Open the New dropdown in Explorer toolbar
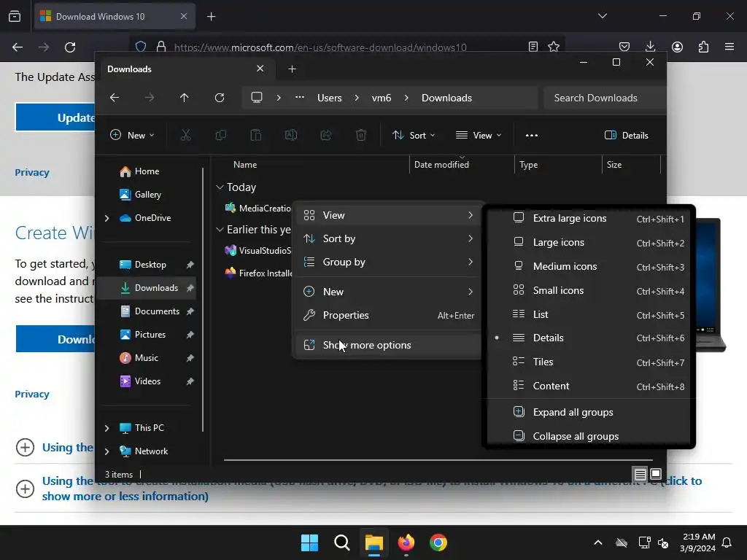Screen dimensions: 747x560 (132, 135)
